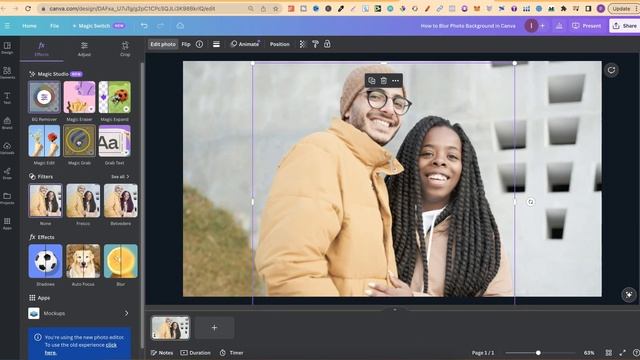Screen dimensions: 640x360
Task: Open the Projects sidebar panel
Action: coord(7,198)
